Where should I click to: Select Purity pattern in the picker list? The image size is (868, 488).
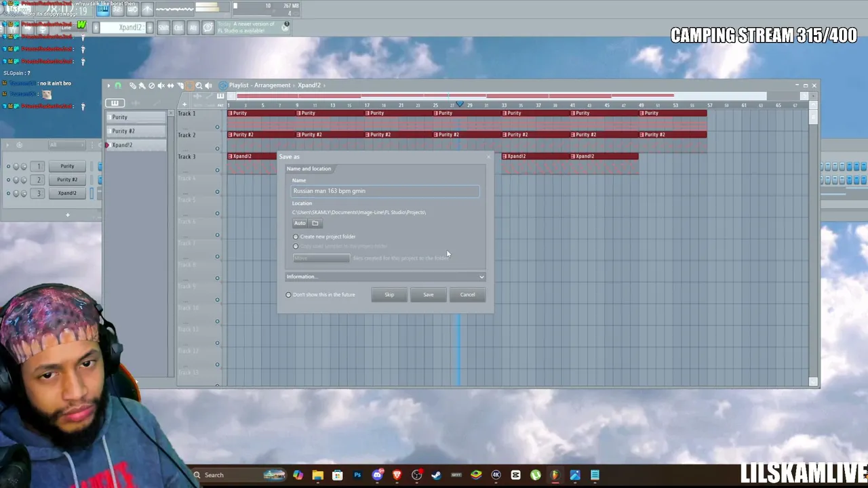[x=136, y=117]
